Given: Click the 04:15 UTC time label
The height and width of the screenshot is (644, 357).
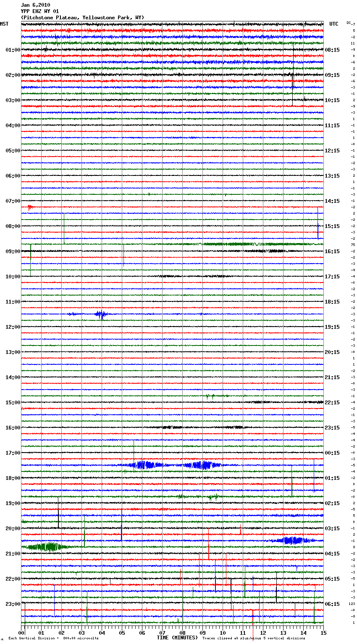Looking at the screenshot, I should tap(332, 554).
